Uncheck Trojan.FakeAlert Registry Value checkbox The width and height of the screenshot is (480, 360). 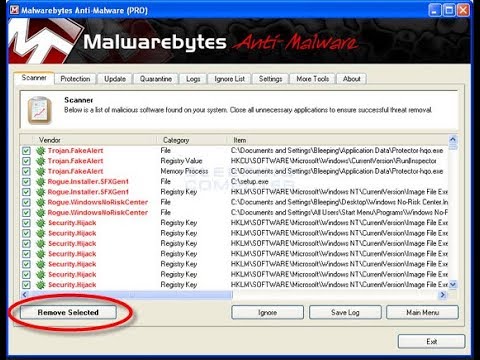point(26,161)
